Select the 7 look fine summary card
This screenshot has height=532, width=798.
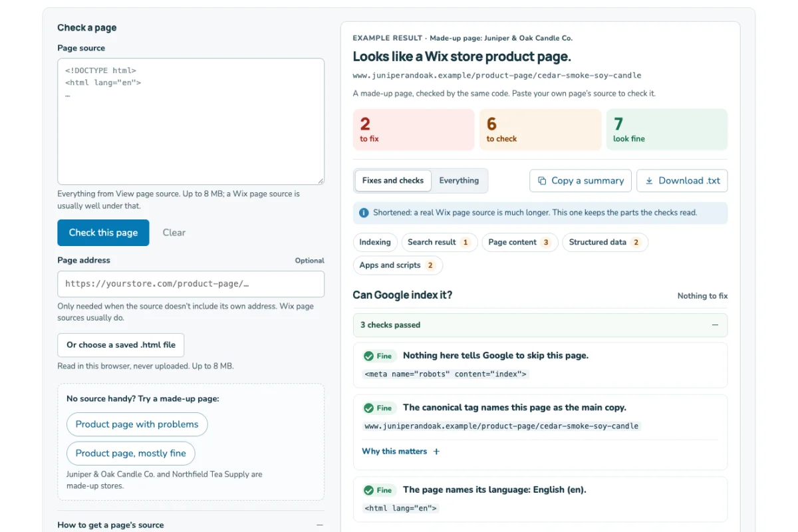(667, 130)
